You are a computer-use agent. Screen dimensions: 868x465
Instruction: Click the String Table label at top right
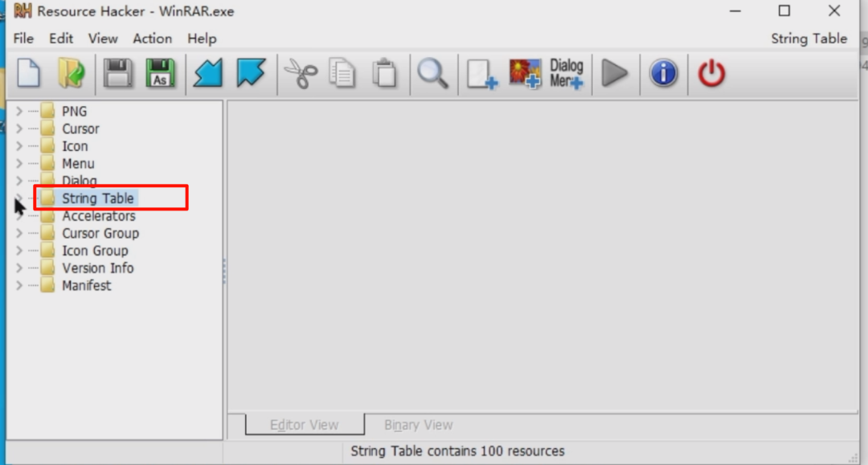(x=809, y=39)
